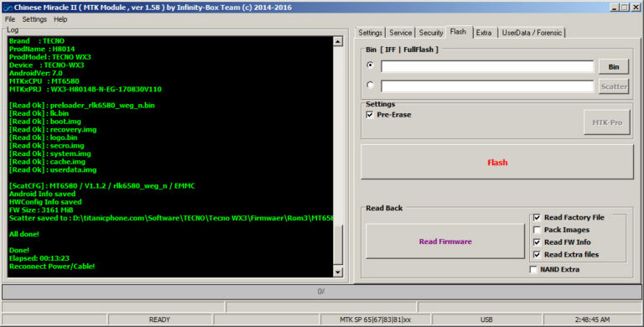The image size is (644, 327).
Task: Minimize the Chinese Miracle II window
Action: coord(615,8)
